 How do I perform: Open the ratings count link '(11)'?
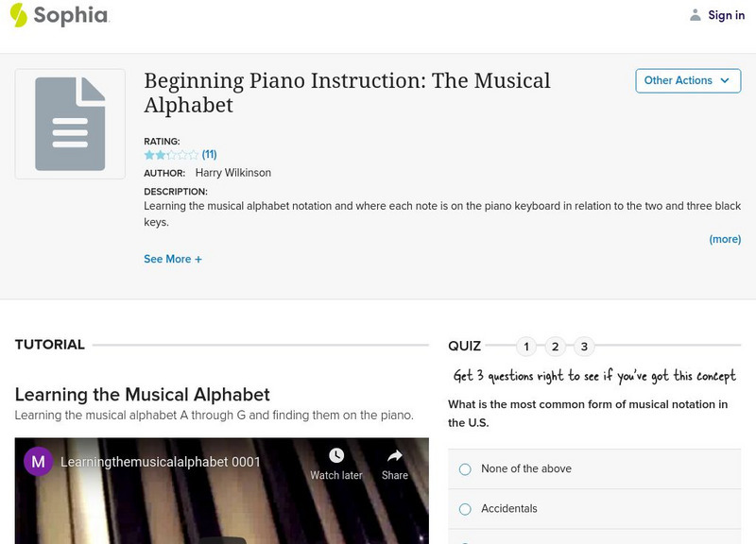208,154
